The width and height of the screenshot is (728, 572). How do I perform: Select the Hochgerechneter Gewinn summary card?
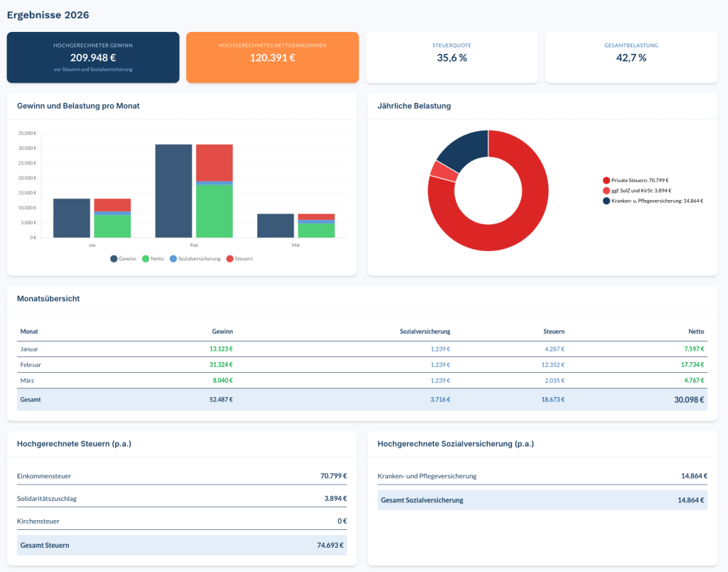[93, 57]
